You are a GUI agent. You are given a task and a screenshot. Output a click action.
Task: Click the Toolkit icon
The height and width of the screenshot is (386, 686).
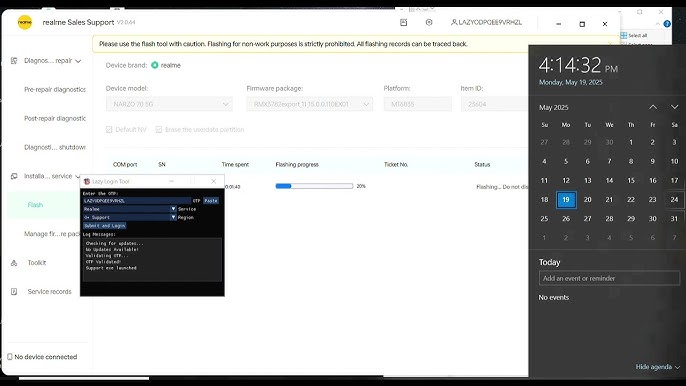click(x=14, y=263)
